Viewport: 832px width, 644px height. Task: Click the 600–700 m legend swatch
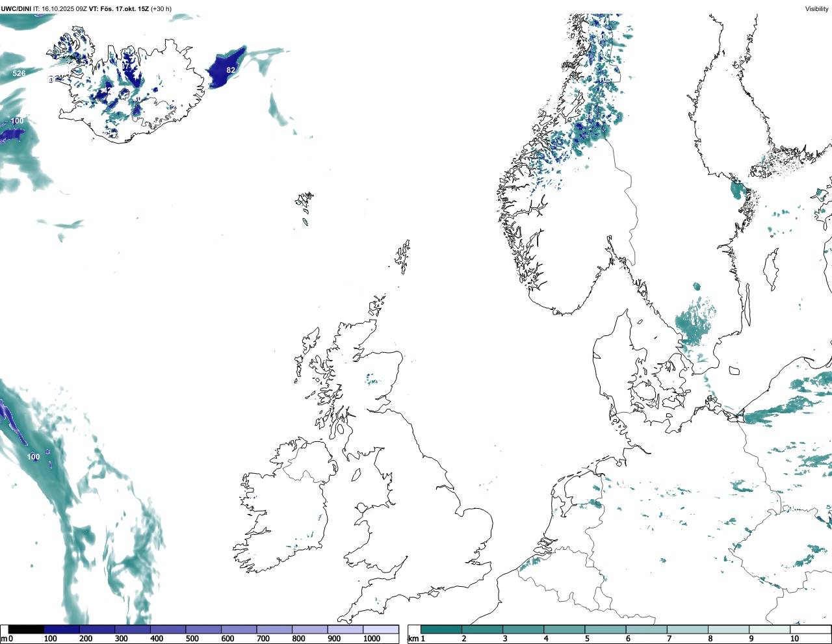pyautogui.click(x=239, y=629)
